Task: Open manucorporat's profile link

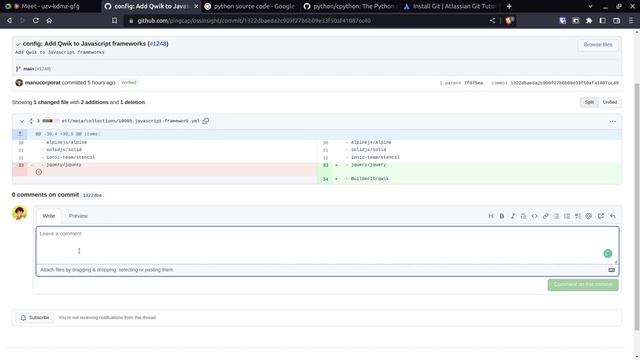Action: tap(42, 82)
